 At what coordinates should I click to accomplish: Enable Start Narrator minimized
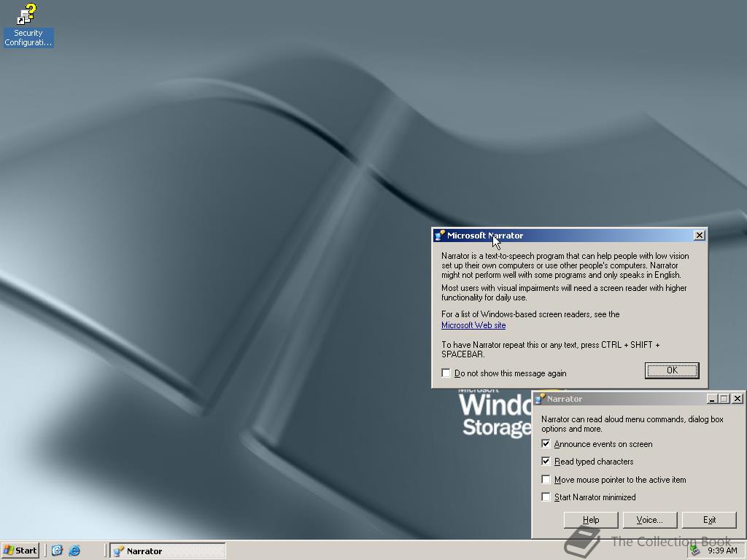[x=546, y=497]
